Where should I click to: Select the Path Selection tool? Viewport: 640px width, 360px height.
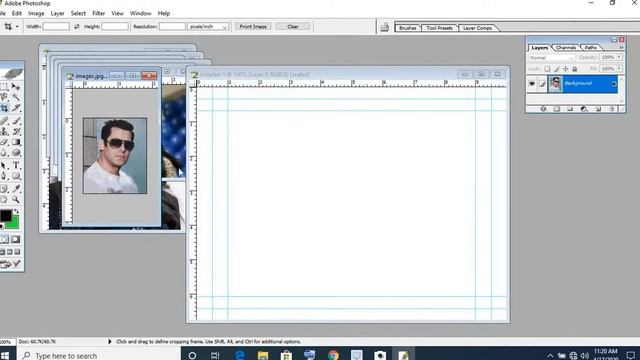(4, 165)
